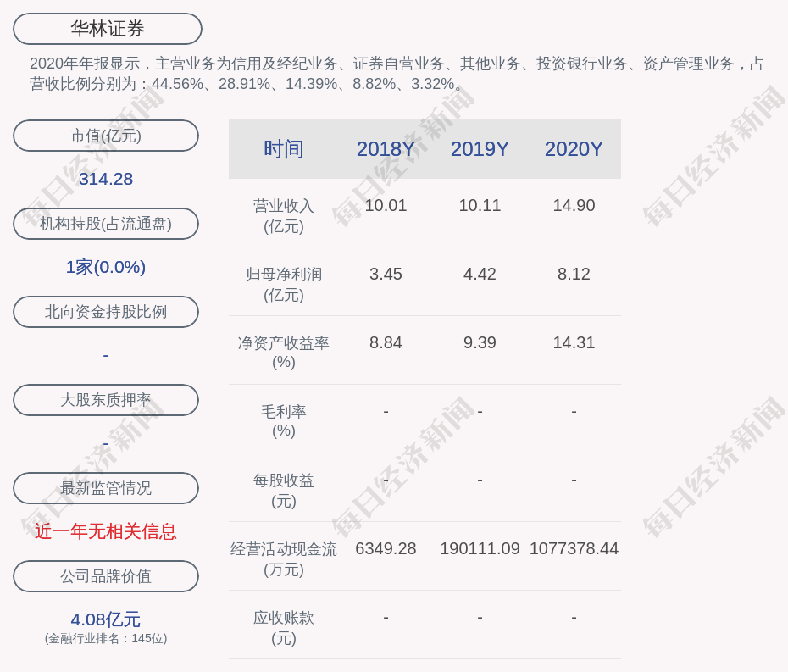Click the 2020Y column header
Viewport: 788px width, 672px height.
pos(574,149)
